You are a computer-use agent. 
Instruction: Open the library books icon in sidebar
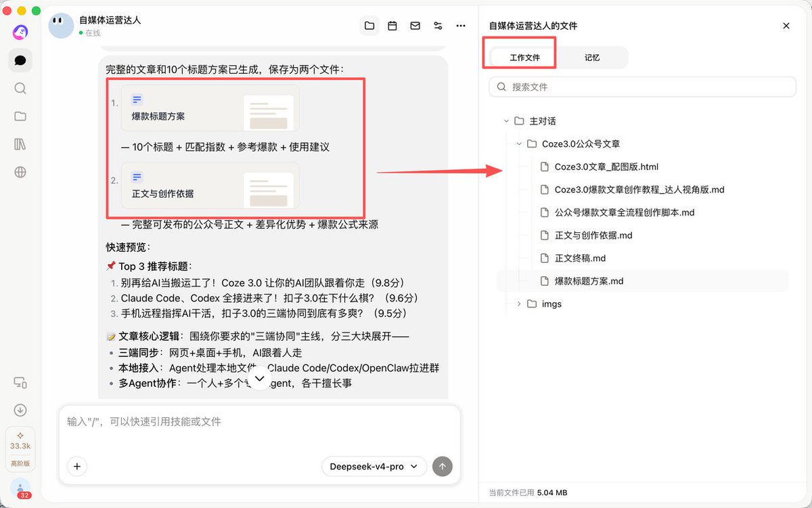(20, 144)
